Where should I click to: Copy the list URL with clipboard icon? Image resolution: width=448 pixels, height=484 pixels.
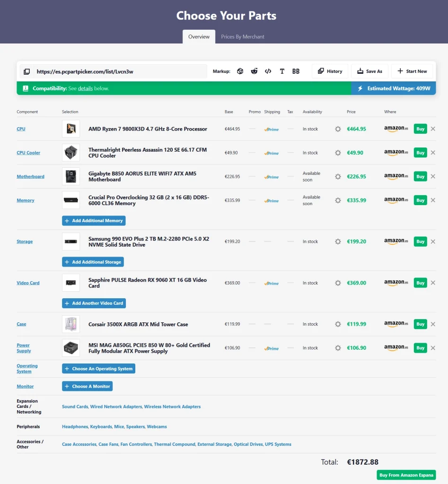27,72
